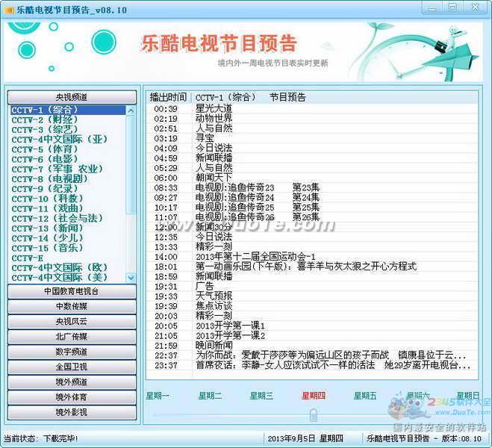Switch to 星期三 schedule
The width and height of the screenshot is (492, 448).
[261, 396]
